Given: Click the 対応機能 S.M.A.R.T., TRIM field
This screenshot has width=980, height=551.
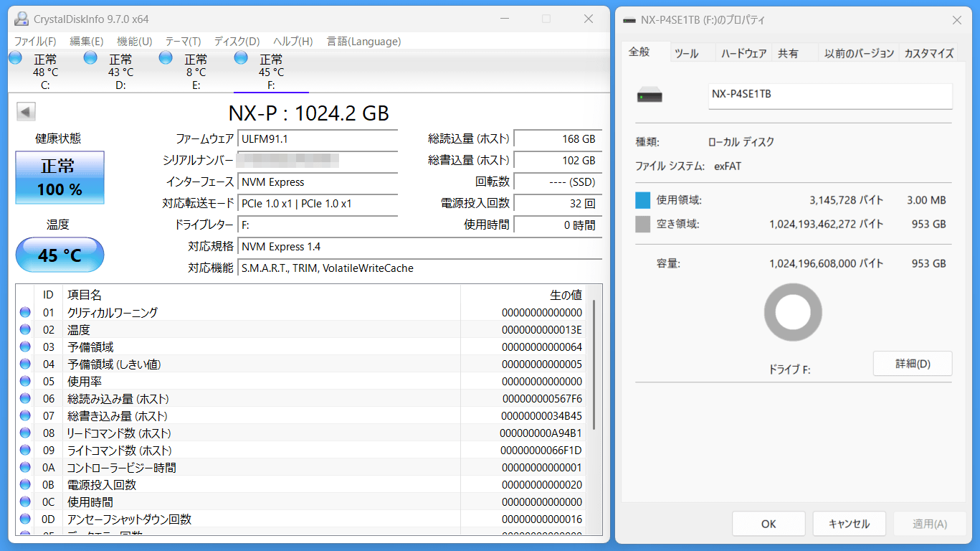Looking at the screenshot, I should click(x=419, y=268).
